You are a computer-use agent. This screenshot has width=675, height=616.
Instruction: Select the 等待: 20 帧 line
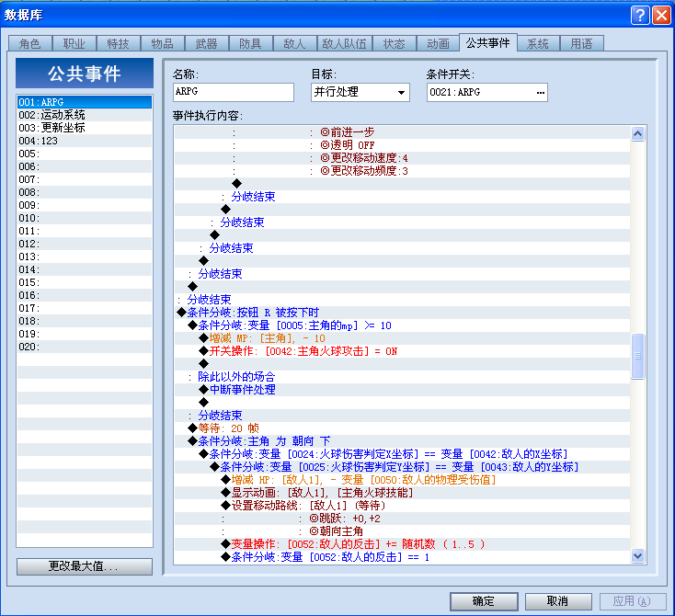tap(402, 428)
